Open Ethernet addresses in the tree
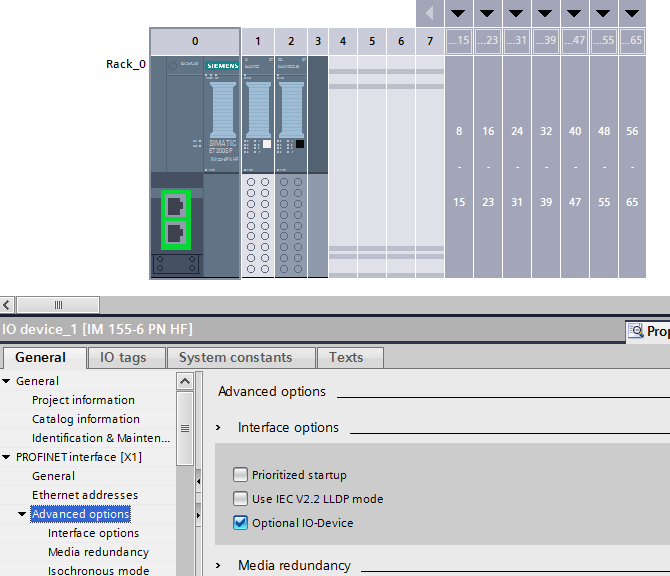 (85, 495)
